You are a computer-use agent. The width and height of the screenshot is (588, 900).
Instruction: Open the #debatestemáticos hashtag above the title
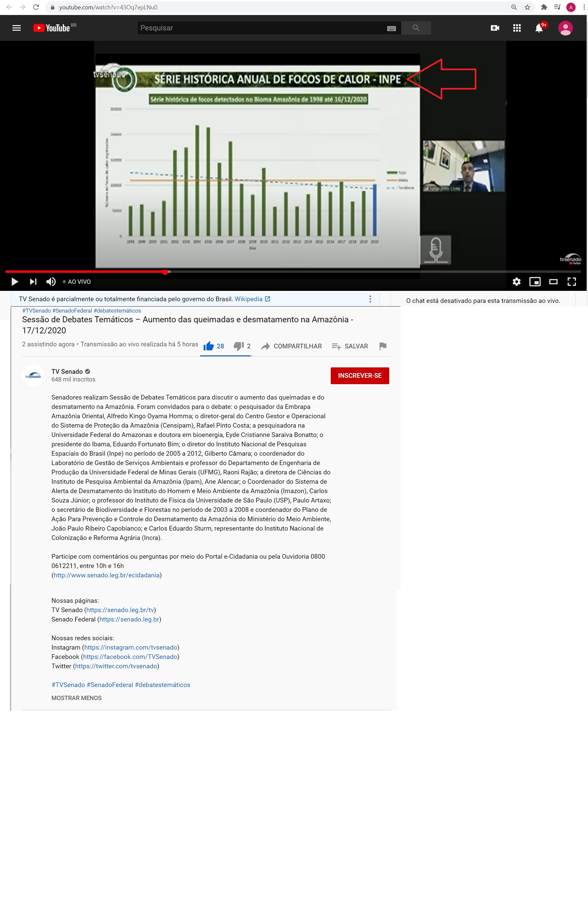coord(117,311)
